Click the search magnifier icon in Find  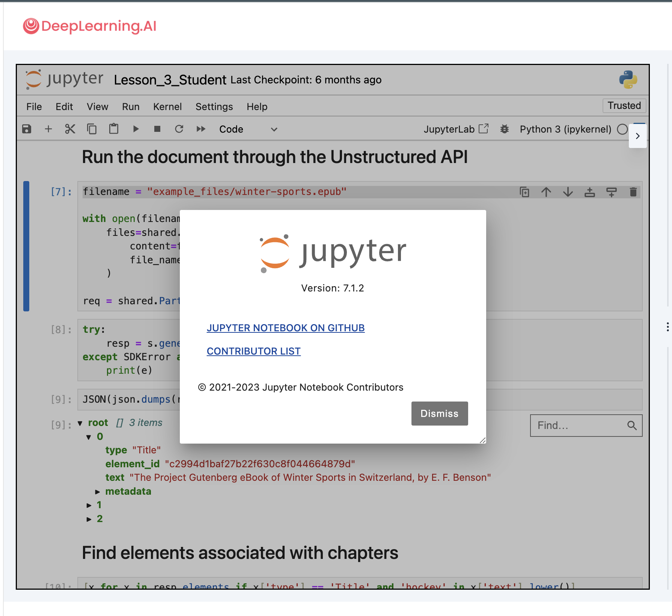[632, 426]
